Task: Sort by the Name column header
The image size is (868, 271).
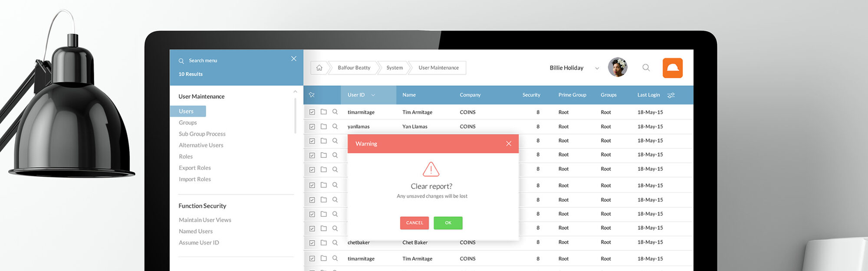Action: click(x=409, y=95)
